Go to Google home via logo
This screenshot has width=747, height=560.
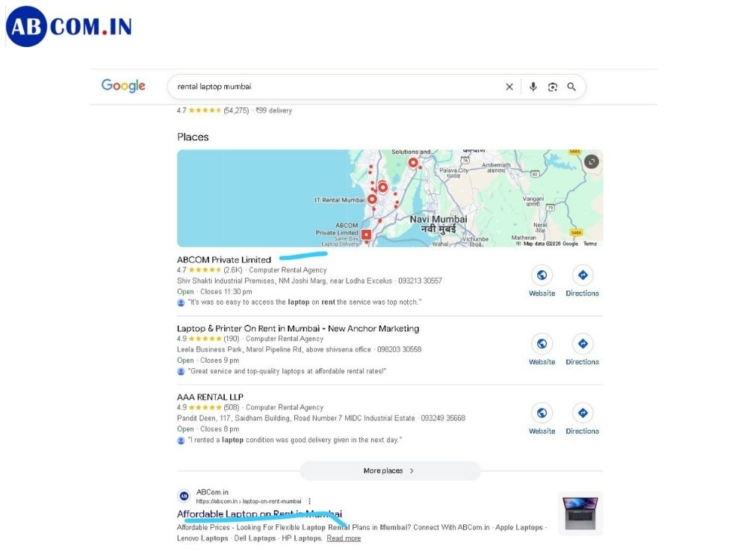click(123, 86)
